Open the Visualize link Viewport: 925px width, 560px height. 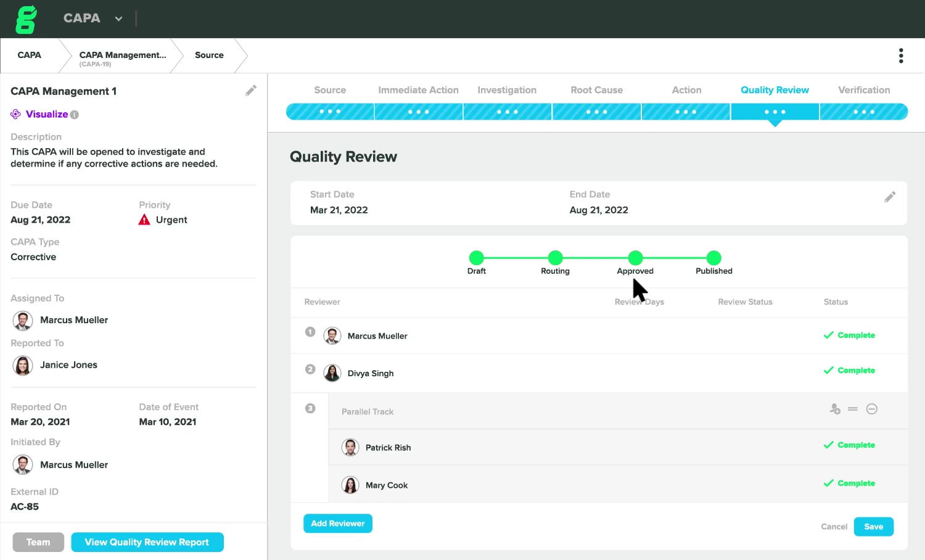pyautogui.click(x=46, y=114)
